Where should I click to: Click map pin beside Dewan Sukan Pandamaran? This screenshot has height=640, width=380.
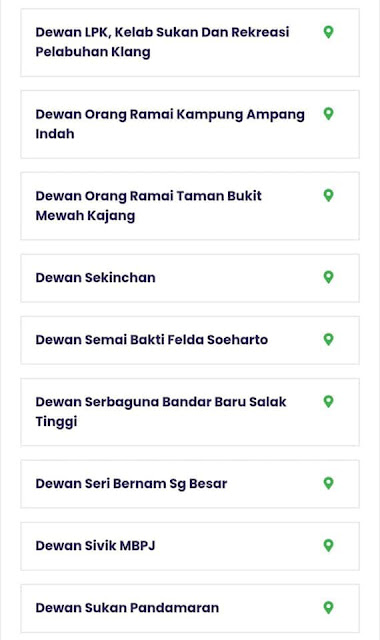328,607
